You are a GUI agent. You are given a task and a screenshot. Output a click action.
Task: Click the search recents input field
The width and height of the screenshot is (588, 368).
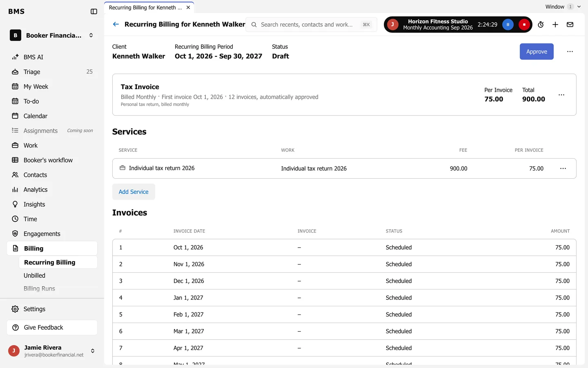(x=311, y=25)
